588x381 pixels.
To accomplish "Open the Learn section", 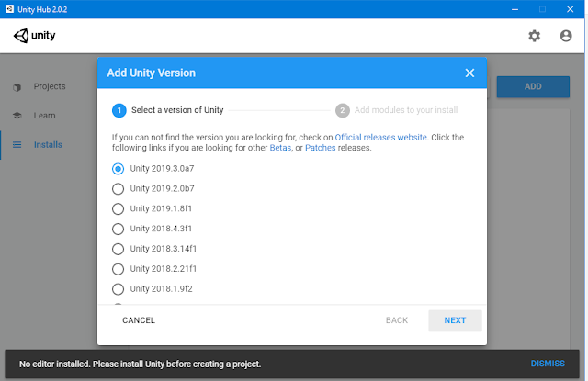I will click(x=45, y=116).
